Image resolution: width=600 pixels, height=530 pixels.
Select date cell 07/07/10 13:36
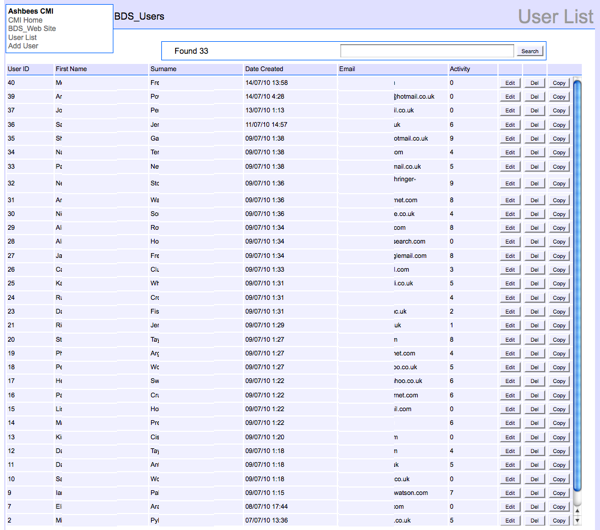pyautogui.click(x=267, y=520)
